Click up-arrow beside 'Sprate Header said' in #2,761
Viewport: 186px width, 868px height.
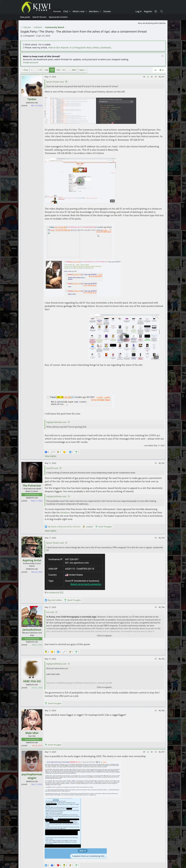[66, 82]
